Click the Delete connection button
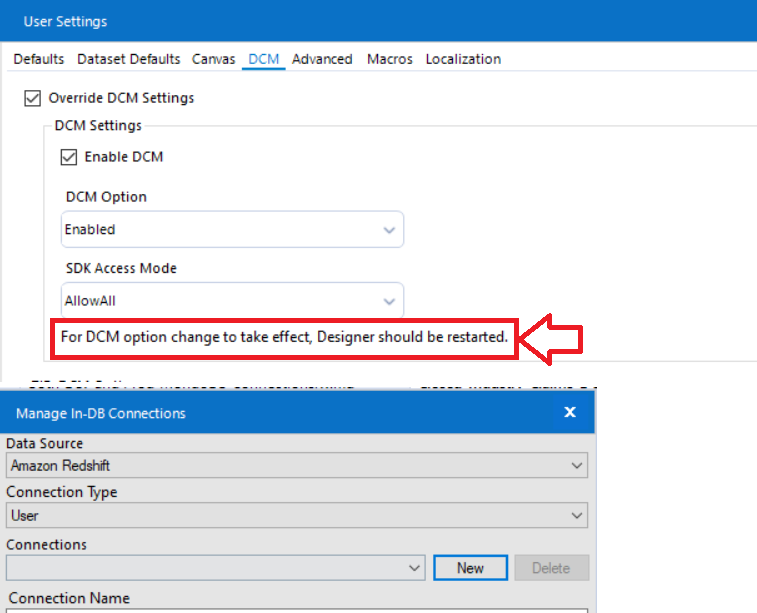This screenshot has height=613, width=757. click(551, 568)
